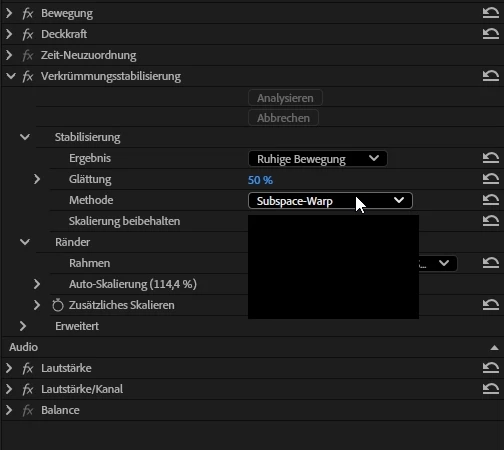The height and width of the screenshot is (450, 504).
Task: Select the Skalierung beibehalten label
Action: click(124, 221)
